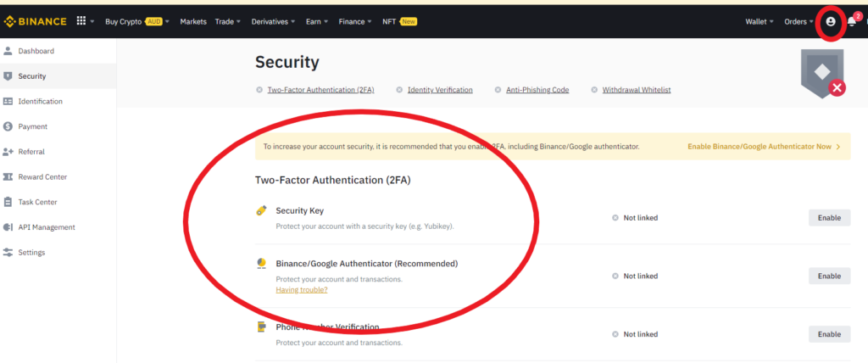Open the notifications bell
The width and height of the screenshot is (868, 363).
[x=851, y=21]
